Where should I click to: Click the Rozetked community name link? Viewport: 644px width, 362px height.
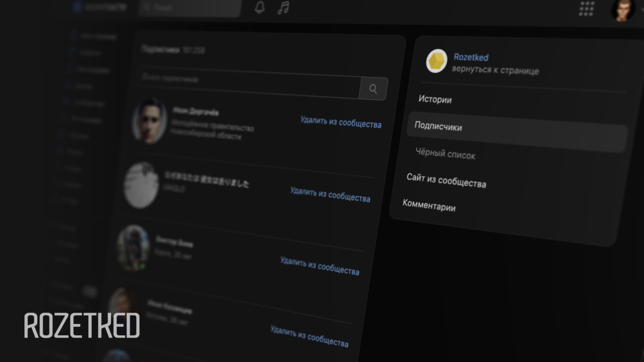(471, 57)
